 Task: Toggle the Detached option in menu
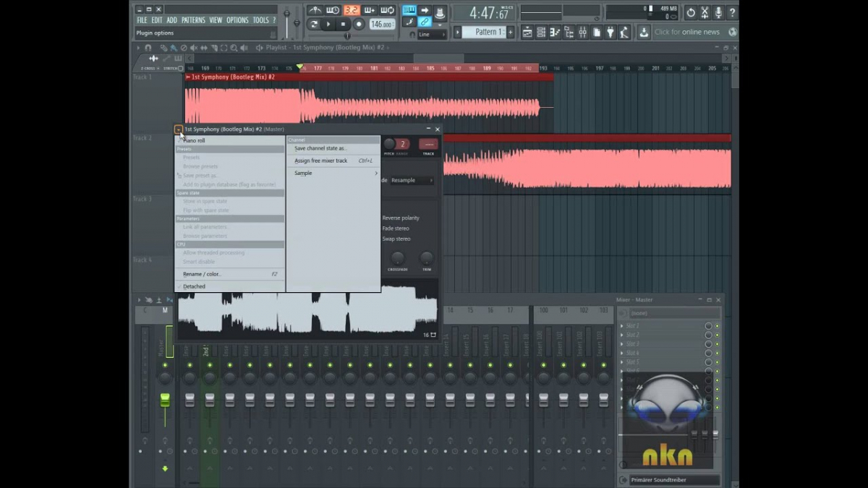coord(195,286)
